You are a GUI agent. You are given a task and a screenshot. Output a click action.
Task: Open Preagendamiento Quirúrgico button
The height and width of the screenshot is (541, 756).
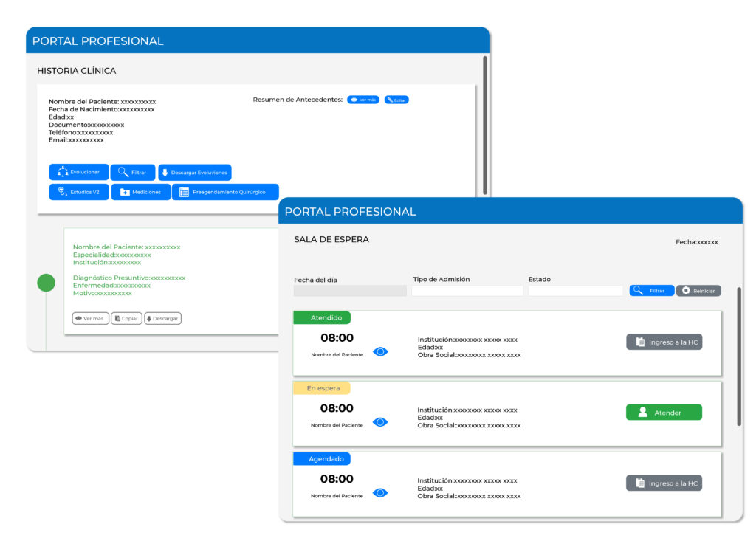[225, 192]
